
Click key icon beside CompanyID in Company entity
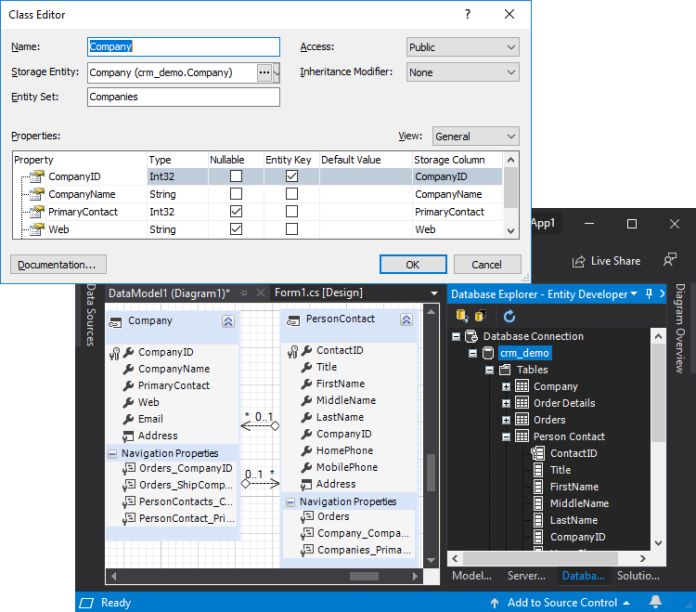pos(115,353)
